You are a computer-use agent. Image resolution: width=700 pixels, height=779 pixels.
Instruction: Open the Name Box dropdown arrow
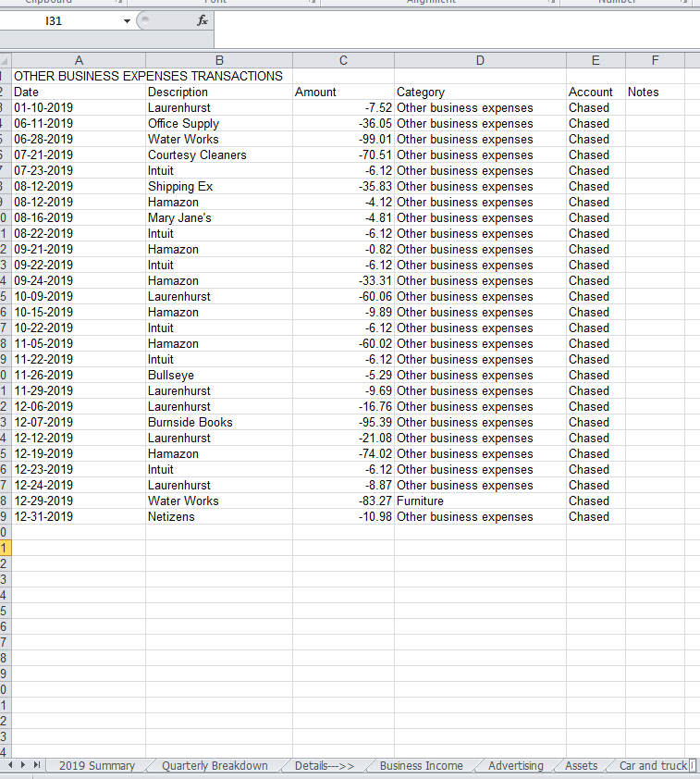pos(127,21)
